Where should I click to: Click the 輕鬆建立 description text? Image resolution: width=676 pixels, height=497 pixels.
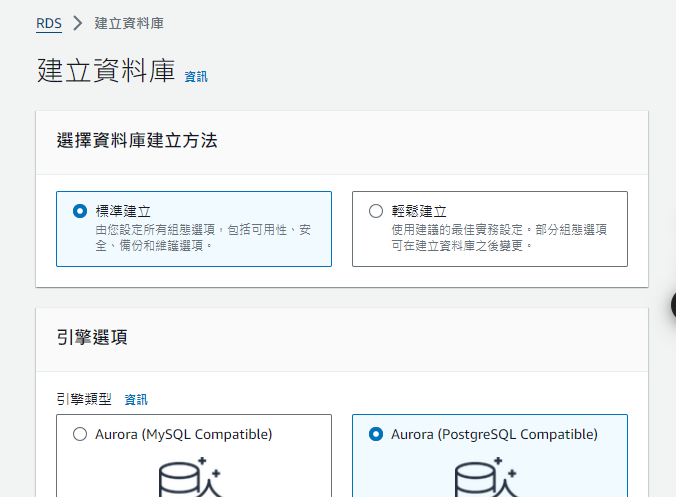(x=499, y=238)
